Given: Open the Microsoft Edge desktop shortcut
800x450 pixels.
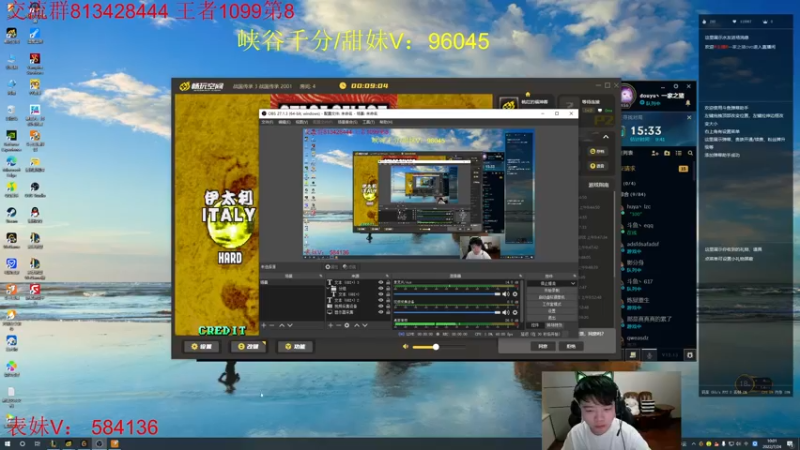Looking at the screenshot, I should click(x=11, y=164).
